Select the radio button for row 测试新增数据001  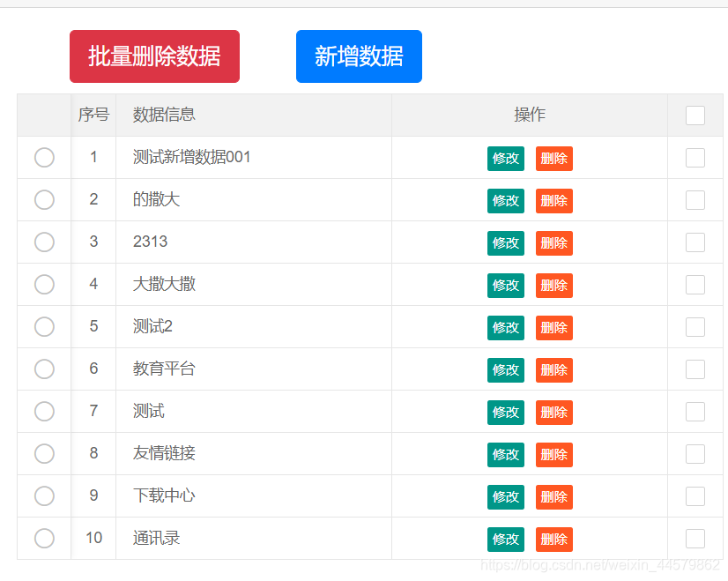(44, 158)
